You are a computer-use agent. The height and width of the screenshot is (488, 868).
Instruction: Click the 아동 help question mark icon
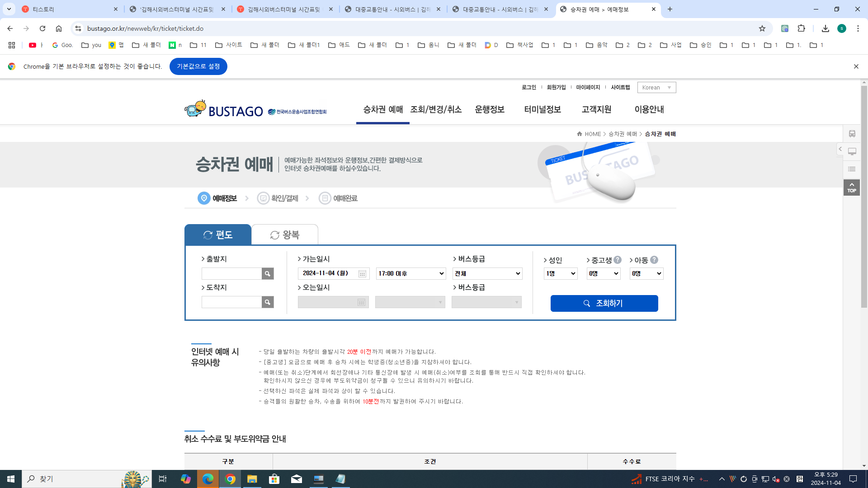(654, 260)
